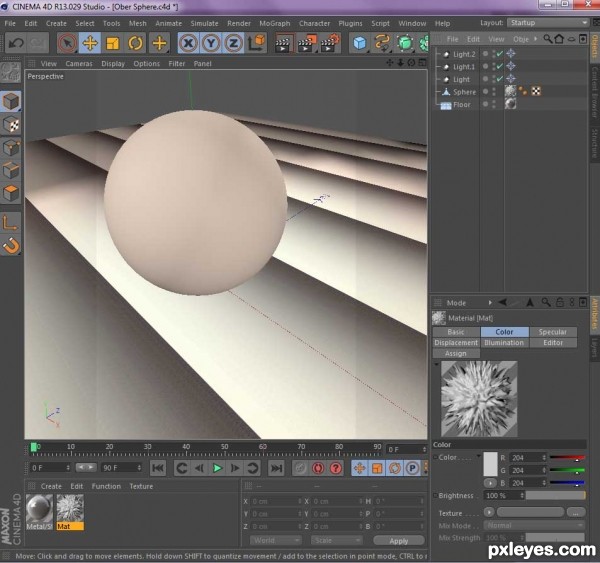Viewport: 600px width, 563px height.
Task: Open the Illumination tab
Action: 504,343
